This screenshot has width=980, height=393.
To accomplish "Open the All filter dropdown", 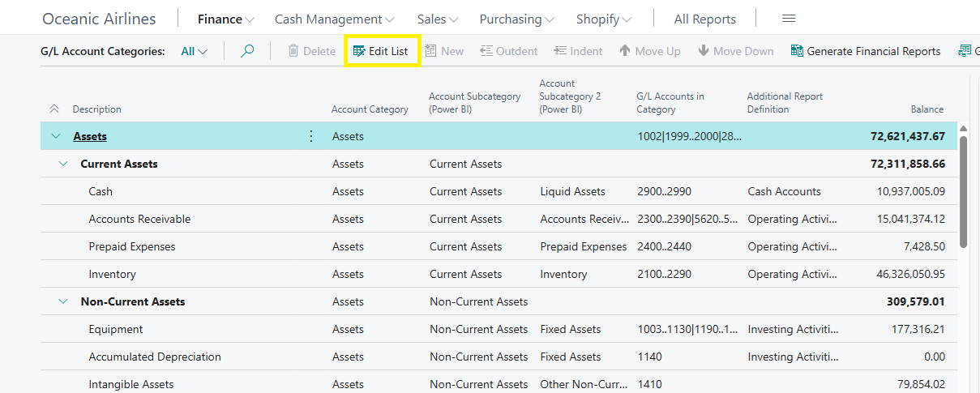I will pyautogui.click(x=194, y=51).
